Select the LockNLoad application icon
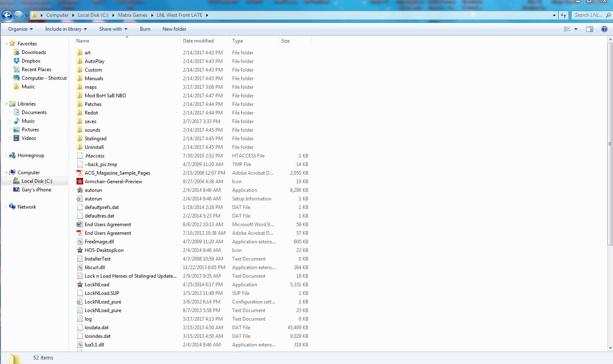 coord(80,285)
